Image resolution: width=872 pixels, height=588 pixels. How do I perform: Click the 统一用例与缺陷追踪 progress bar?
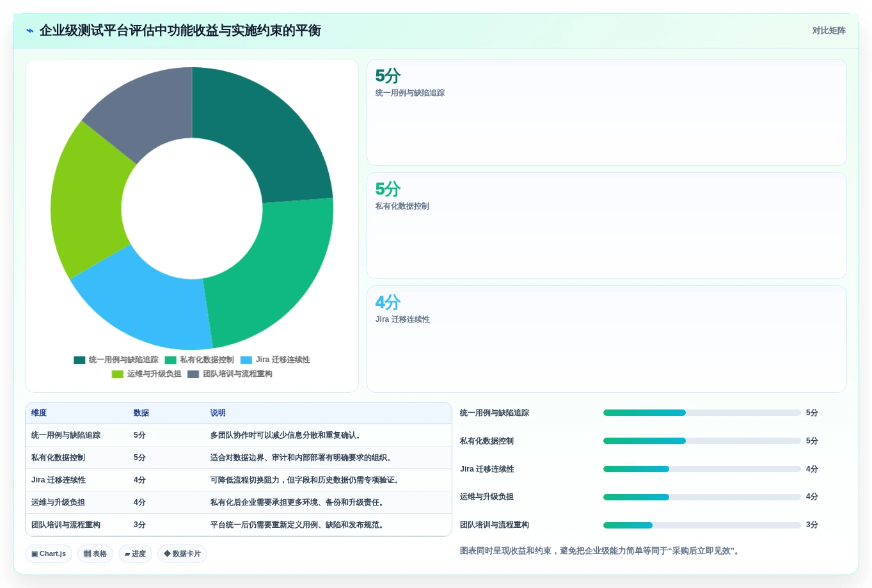702,413
